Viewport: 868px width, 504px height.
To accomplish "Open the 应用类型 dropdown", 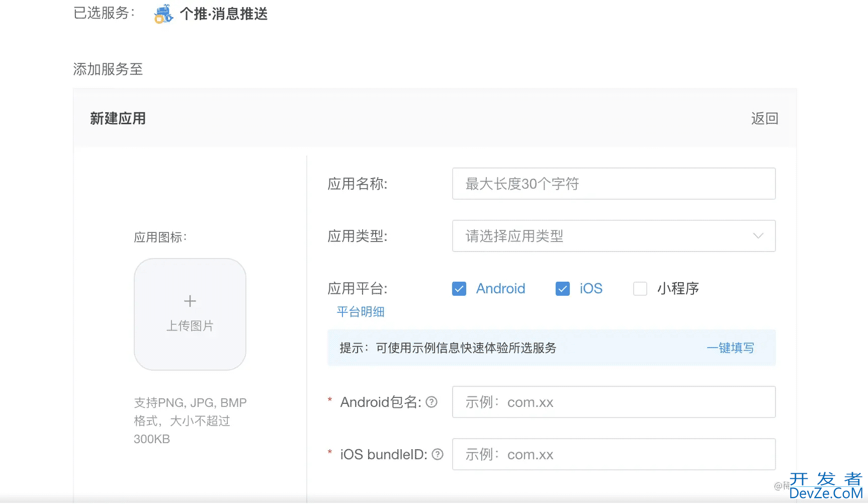I will click(614, 236).
